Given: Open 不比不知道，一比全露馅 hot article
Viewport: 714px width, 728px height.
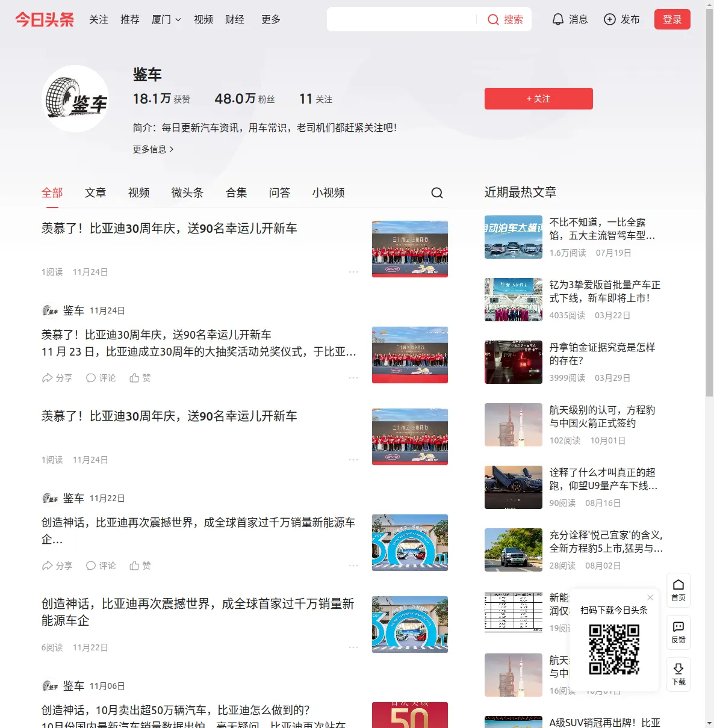Looking at the screenshot, I should 603,229.
